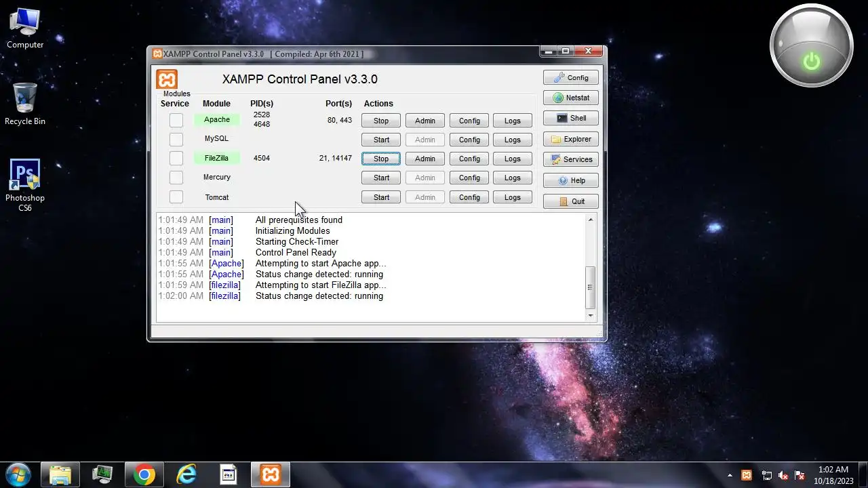The height and width of the screenshot is (488, 868).
Task: Click the log scrollbar thumb
Action: coord(590,287)
